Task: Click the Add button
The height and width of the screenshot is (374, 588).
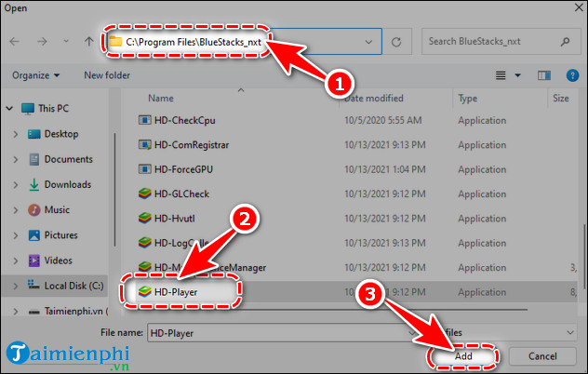Action: coord(463,356)
